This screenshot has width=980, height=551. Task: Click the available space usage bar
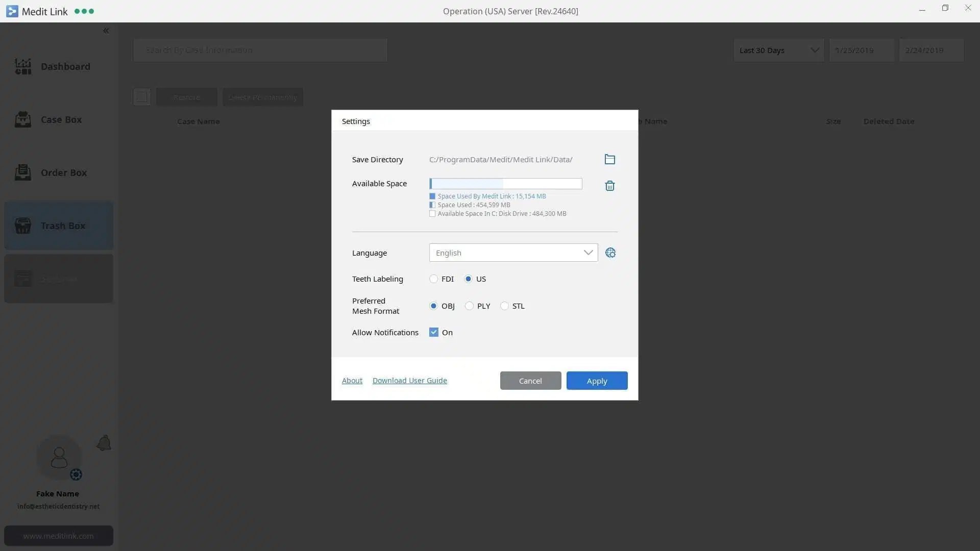click(x=506, y=184)
